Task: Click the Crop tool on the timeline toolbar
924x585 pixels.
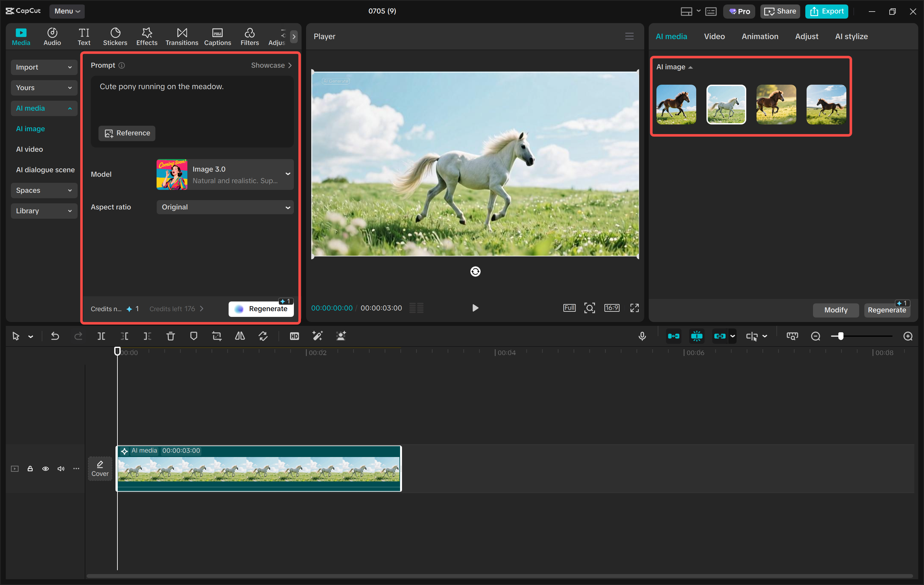Action: 217,336
